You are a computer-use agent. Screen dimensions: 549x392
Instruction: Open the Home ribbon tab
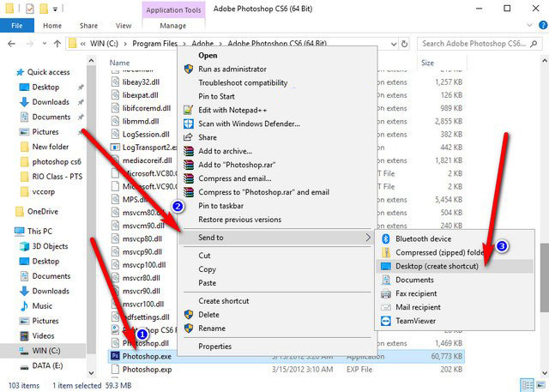click(x=52, y=26)
